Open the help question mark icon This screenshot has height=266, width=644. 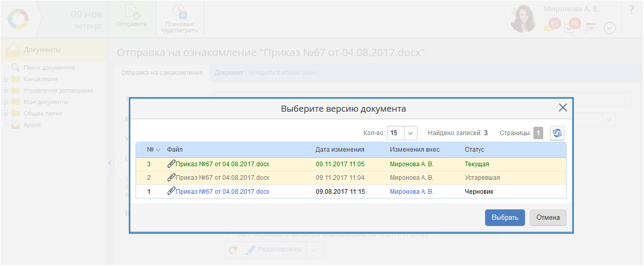[x=632, y=9]
